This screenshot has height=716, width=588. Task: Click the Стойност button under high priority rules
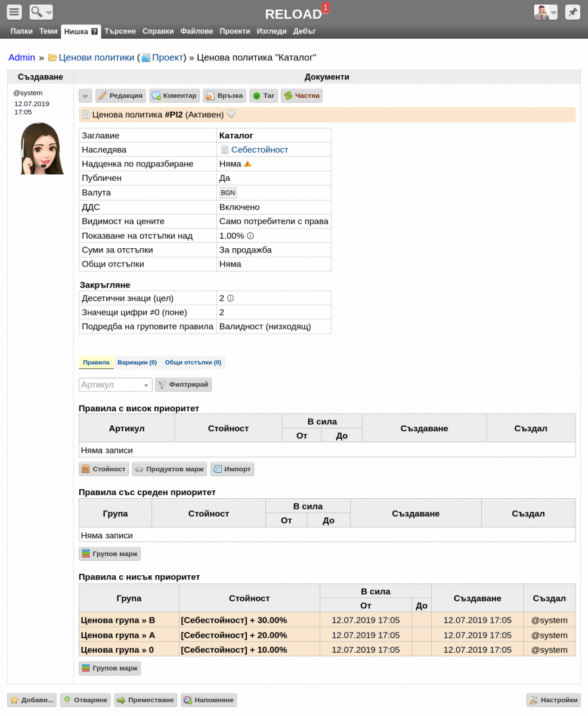click(104, 469)
